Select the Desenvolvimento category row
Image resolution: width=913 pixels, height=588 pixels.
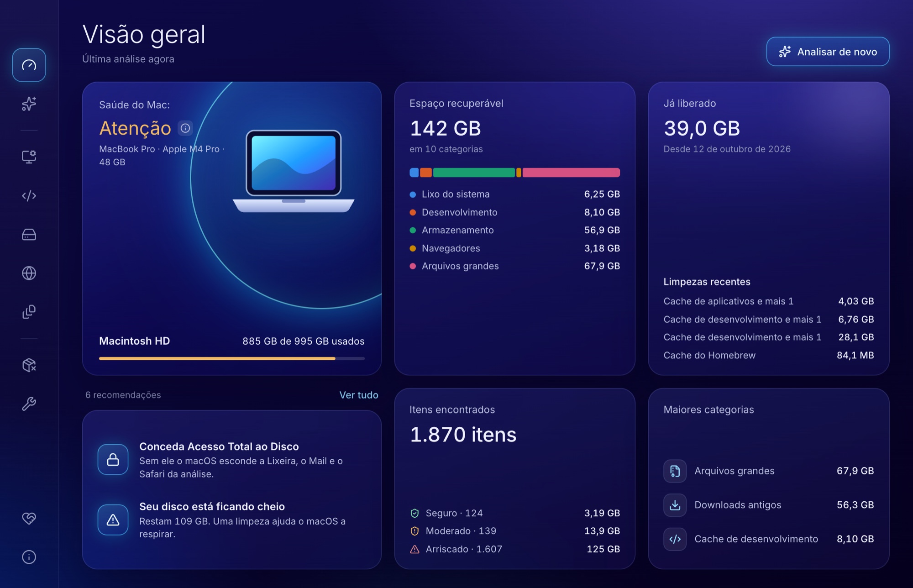pos(514,212)
